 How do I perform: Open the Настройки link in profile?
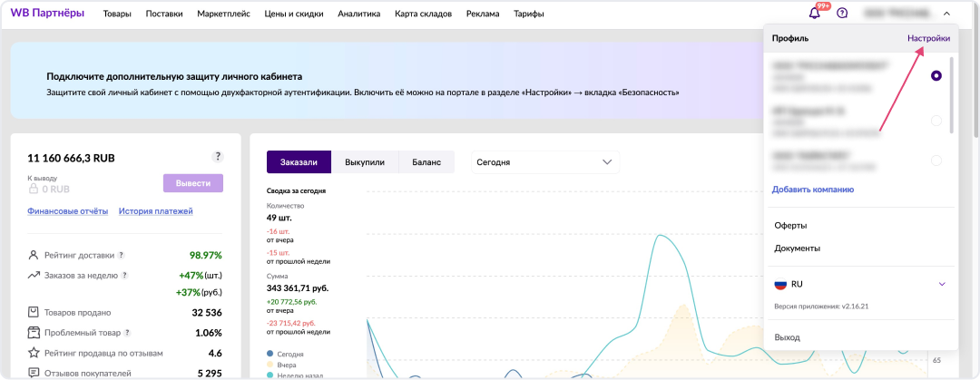[929, 39]
